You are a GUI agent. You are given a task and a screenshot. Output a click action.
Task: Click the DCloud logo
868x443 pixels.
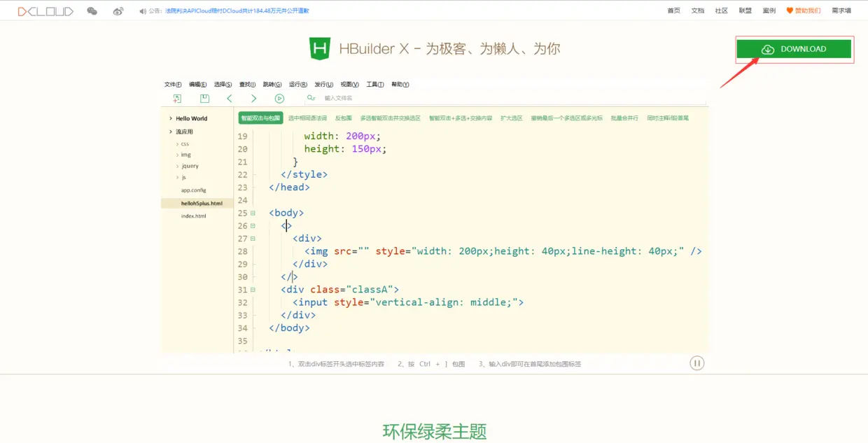tap(45, 11)
